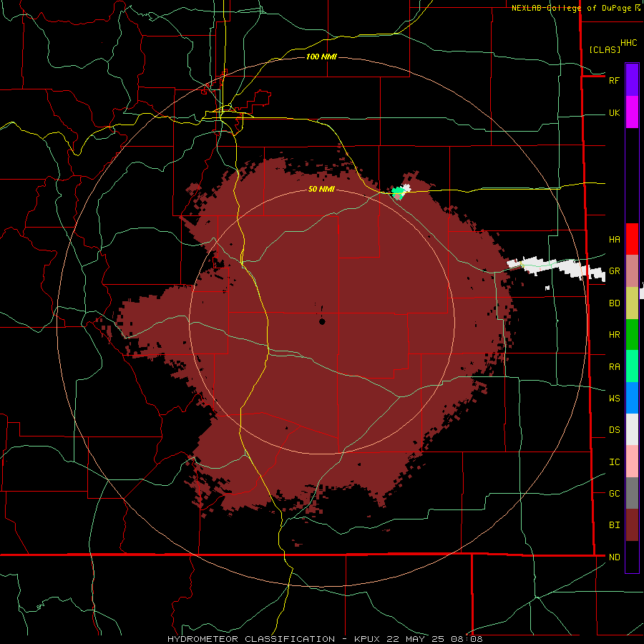Click the blue WS legend color block
Viewport: 644px width, 644px height.
[x=632, y=398]
